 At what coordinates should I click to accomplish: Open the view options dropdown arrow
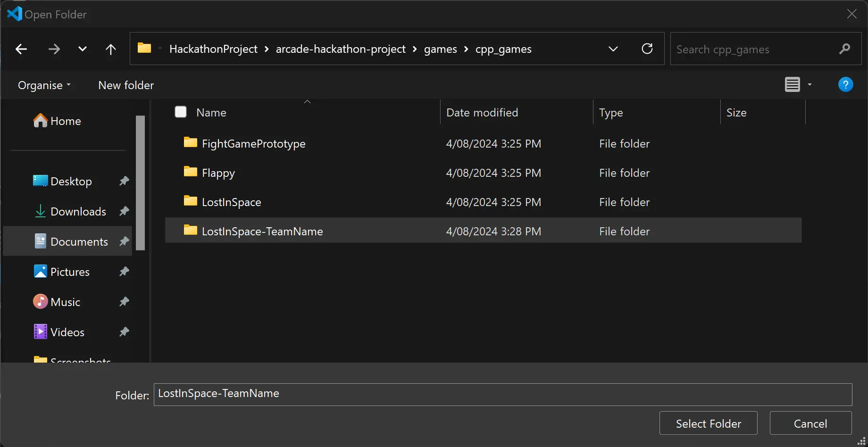[810, 85]
